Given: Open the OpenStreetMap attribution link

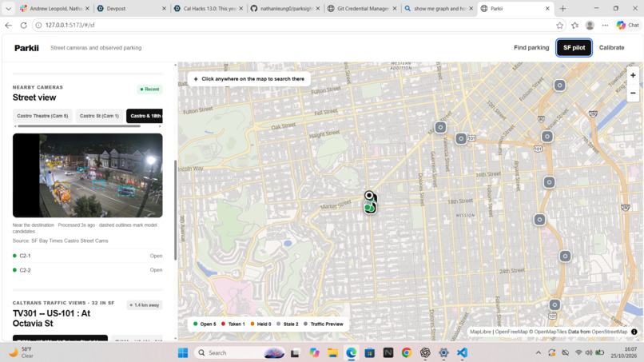Looking at the screenshot, I should [610, 332].
